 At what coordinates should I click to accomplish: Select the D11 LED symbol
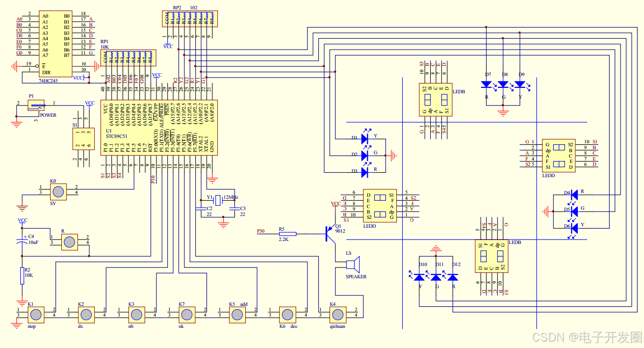(436, 277)
